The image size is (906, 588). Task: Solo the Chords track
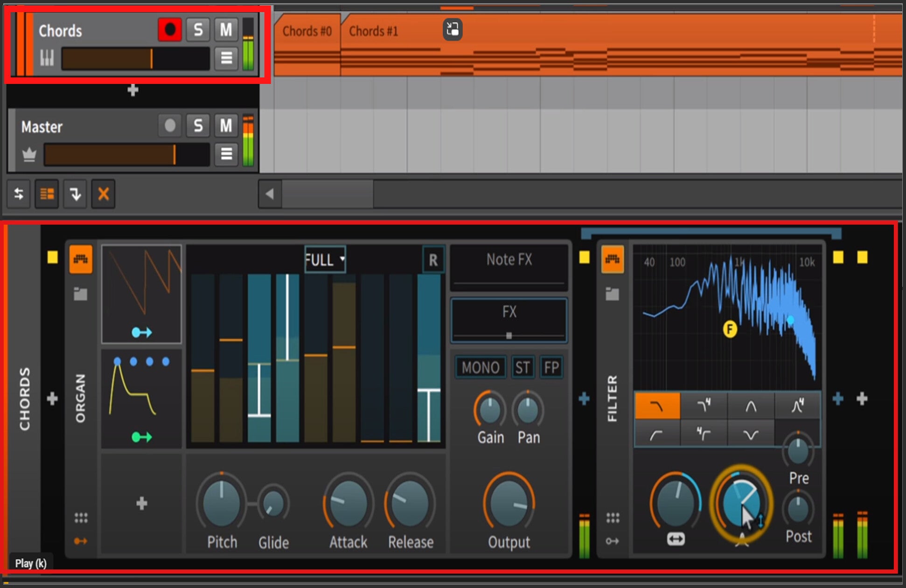pyautogui.click(x=198, y=30)
